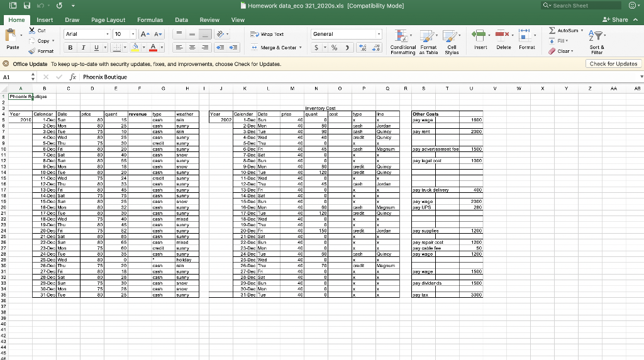Open the Review tab

click(x=209, y=19)
